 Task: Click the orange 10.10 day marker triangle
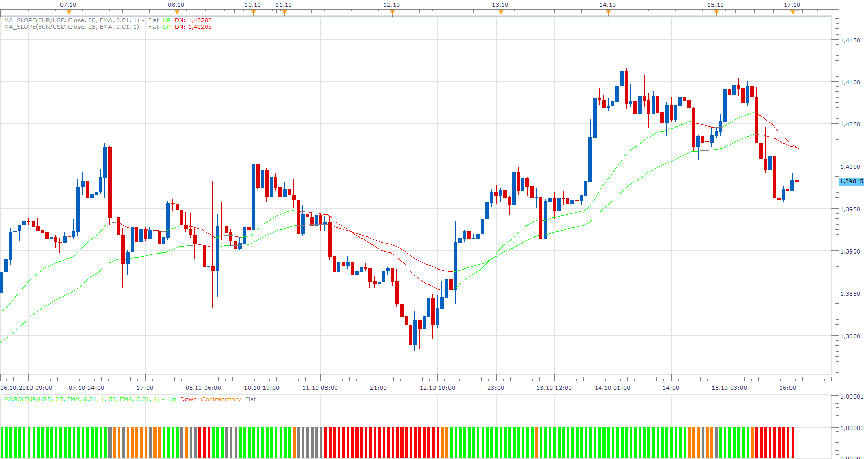click(x=253, y=13)
